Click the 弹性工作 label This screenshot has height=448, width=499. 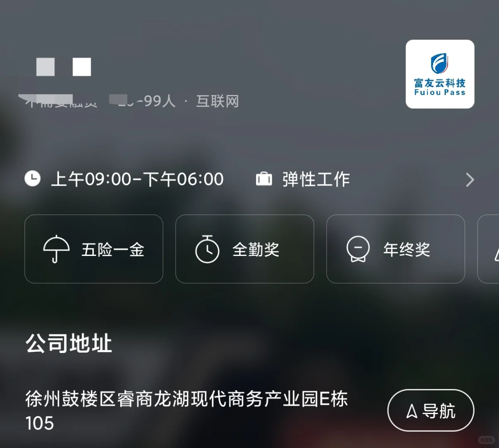coord(316,179)
